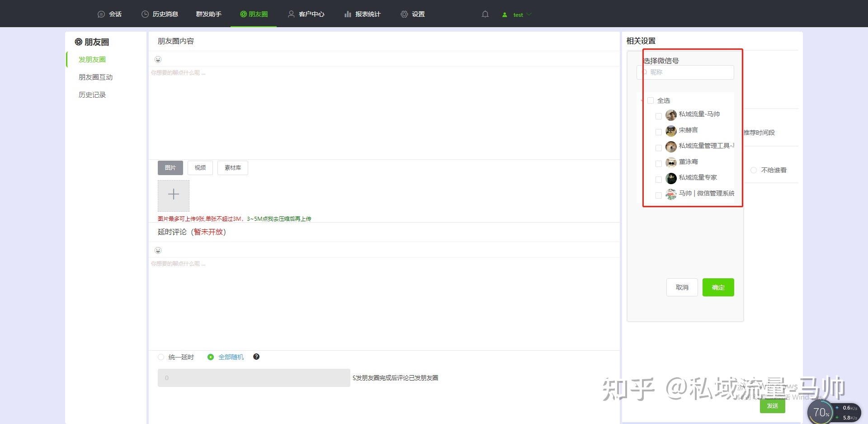Open the 客户中心 menu tab
868x424 pixels.
(306, 14)
